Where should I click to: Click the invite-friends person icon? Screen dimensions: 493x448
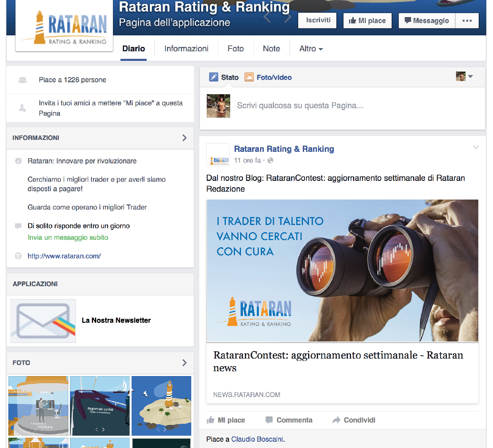(x=23, y=108)
